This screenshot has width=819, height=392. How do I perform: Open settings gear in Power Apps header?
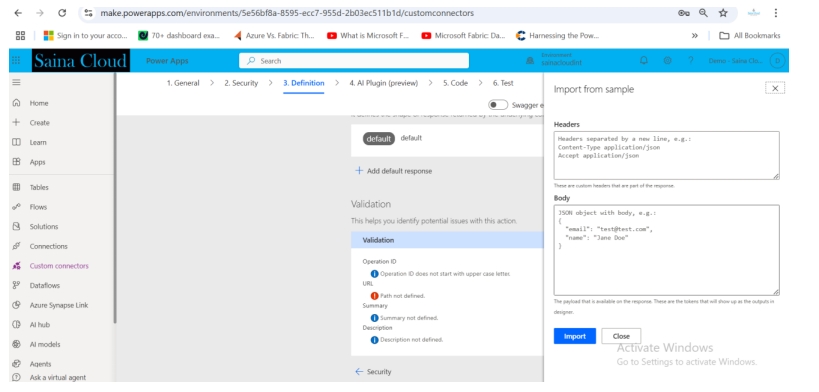click(x=667, y=61)
